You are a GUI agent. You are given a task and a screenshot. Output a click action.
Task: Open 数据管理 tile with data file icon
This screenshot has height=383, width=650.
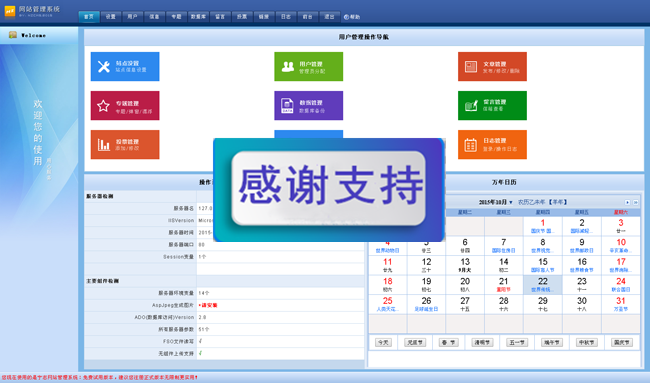308,105
